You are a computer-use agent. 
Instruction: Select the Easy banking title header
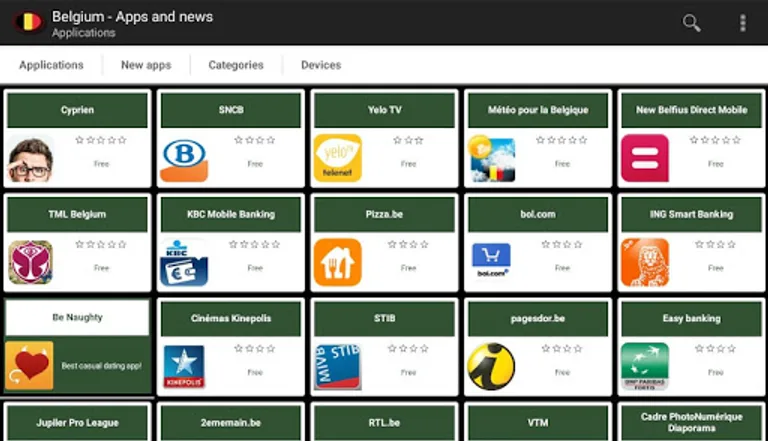coord(692,318)
